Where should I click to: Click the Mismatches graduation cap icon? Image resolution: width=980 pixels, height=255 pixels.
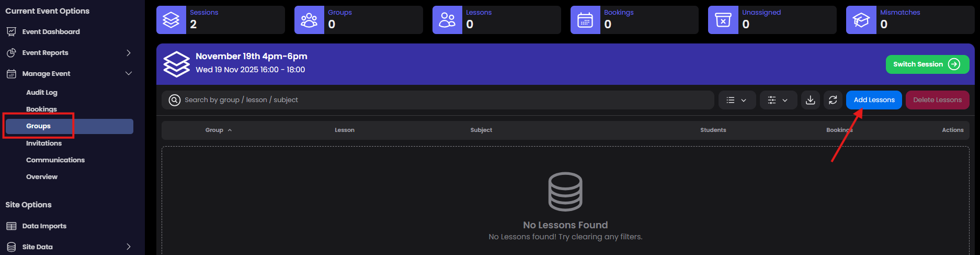point(861,20)
